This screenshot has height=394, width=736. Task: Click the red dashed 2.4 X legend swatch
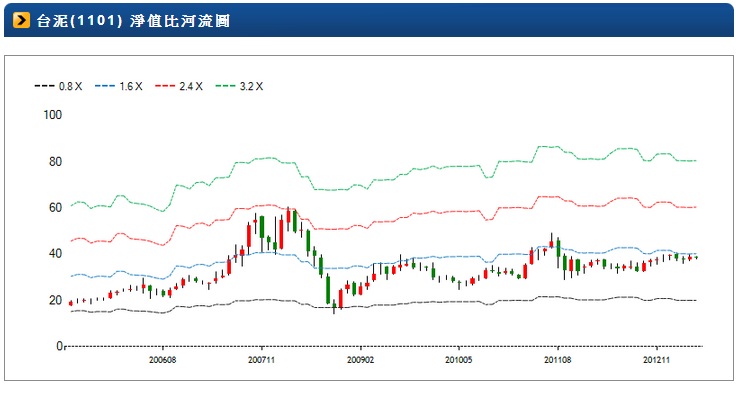tap(165, 86)
